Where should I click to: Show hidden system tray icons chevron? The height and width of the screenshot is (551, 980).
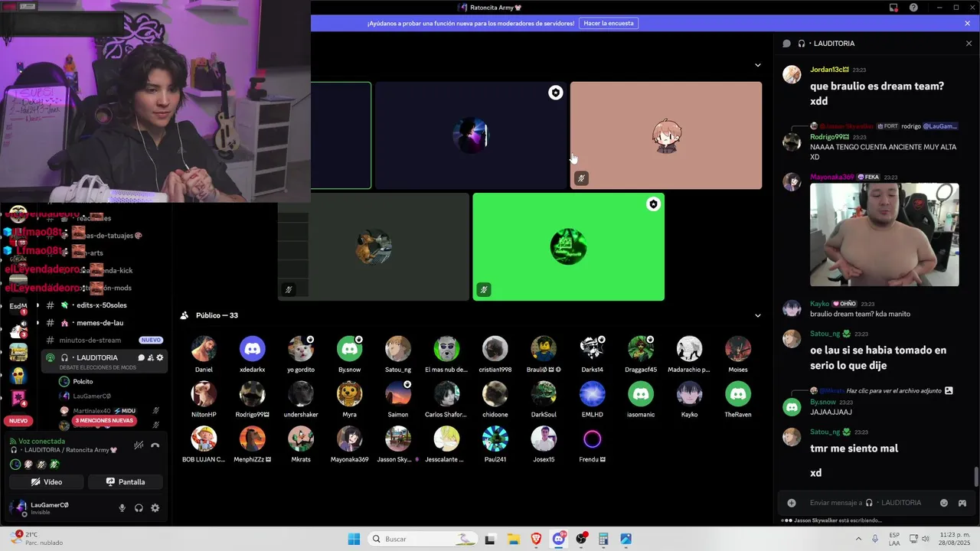(857, 539)
